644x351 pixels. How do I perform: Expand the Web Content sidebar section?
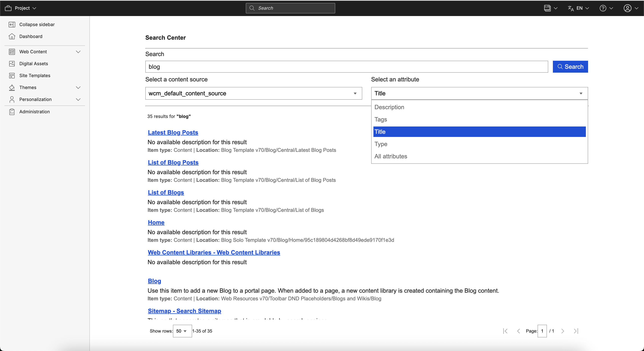click(x=78, y=52)
